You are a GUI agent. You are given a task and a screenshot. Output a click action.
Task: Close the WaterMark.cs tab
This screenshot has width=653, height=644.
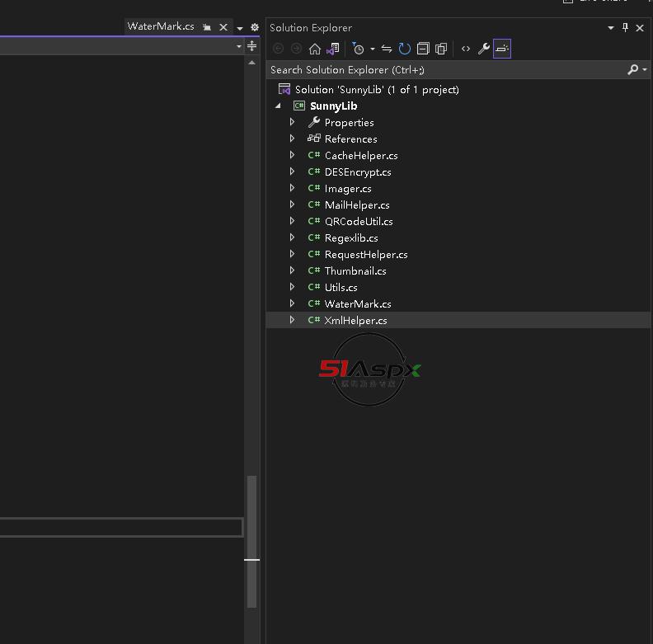[223, 27]
